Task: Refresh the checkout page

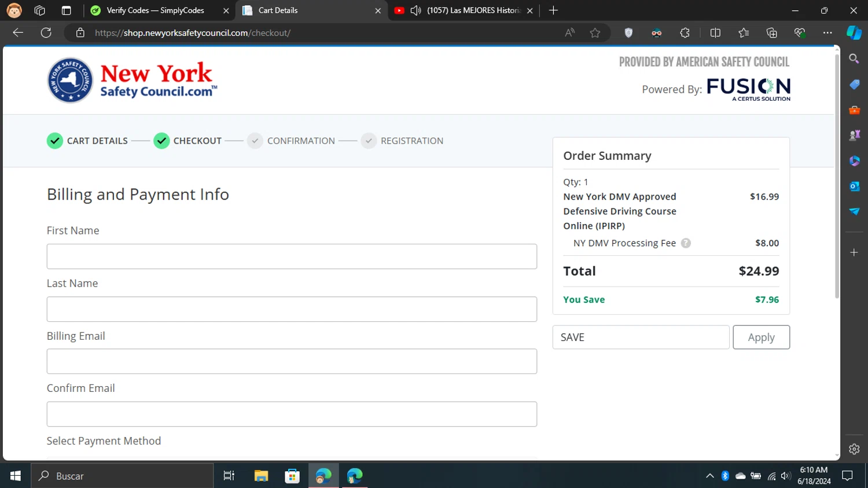Action: (x=46, y=32)
